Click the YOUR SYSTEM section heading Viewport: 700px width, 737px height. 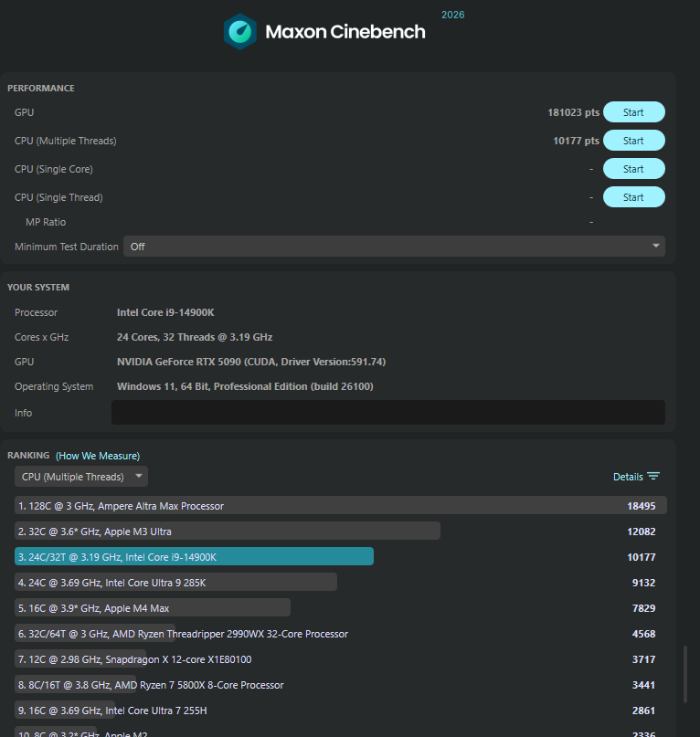[x=38, y=287]
